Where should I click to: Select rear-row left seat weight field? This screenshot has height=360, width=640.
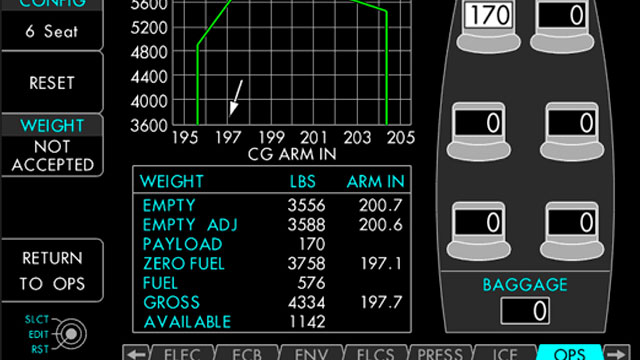click(479, 222)
